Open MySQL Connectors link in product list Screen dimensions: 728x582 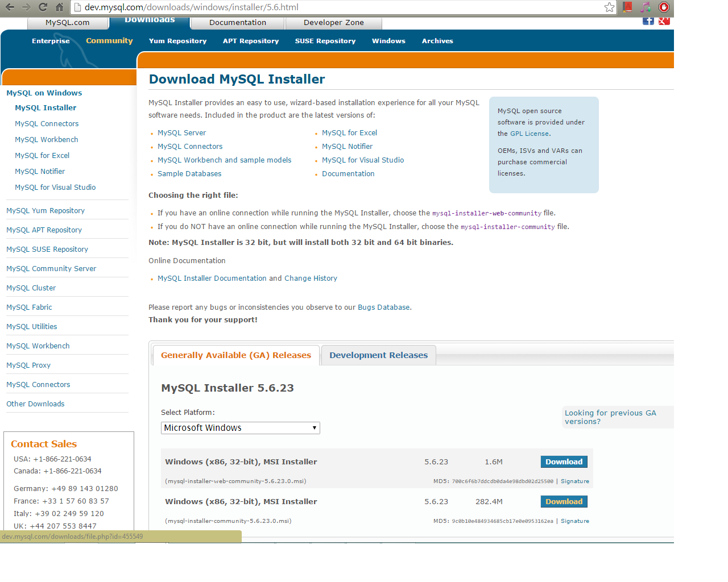[x=190, y=147]
